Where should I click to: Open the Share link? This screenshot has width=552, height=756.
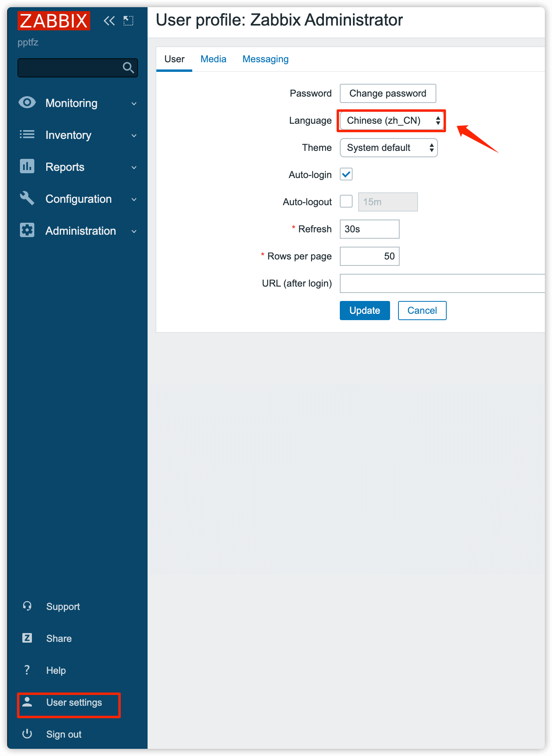tap(59, 639)
